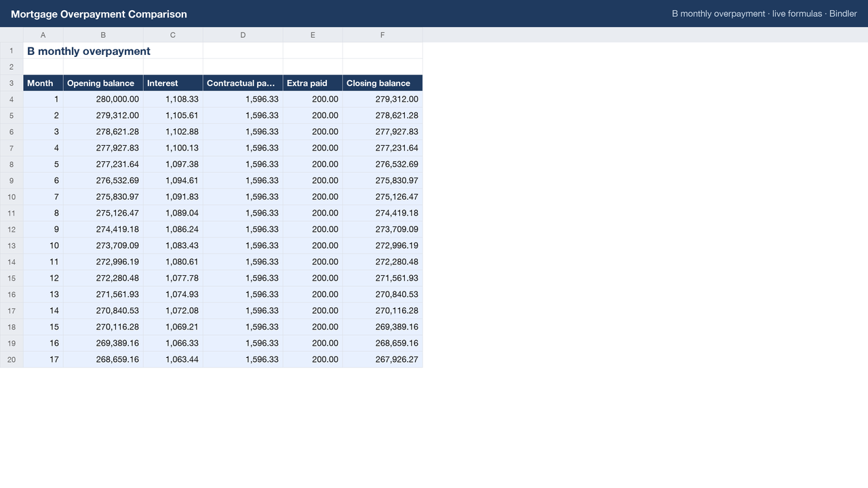The height and width of the screenshot is (488, 868).
Task: Select interest cell 1,083.43
Action: (173, 246)
